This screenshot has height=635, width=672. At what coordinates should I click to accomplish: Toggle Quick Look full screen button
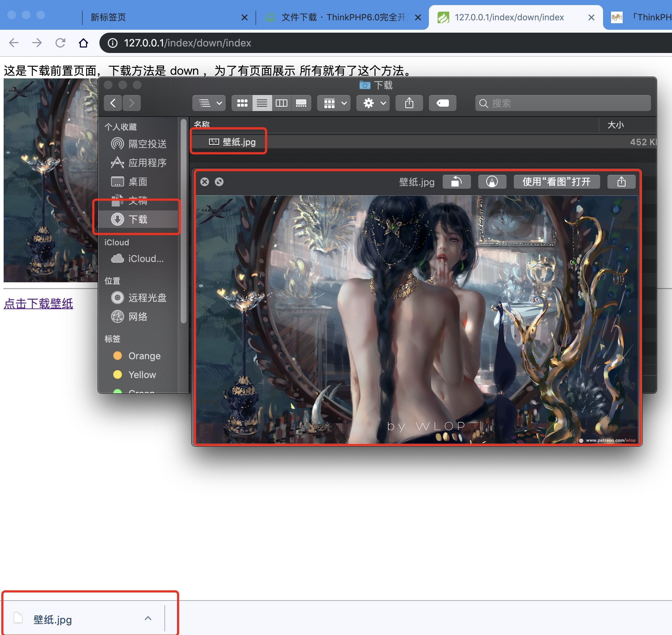point(219,182)
